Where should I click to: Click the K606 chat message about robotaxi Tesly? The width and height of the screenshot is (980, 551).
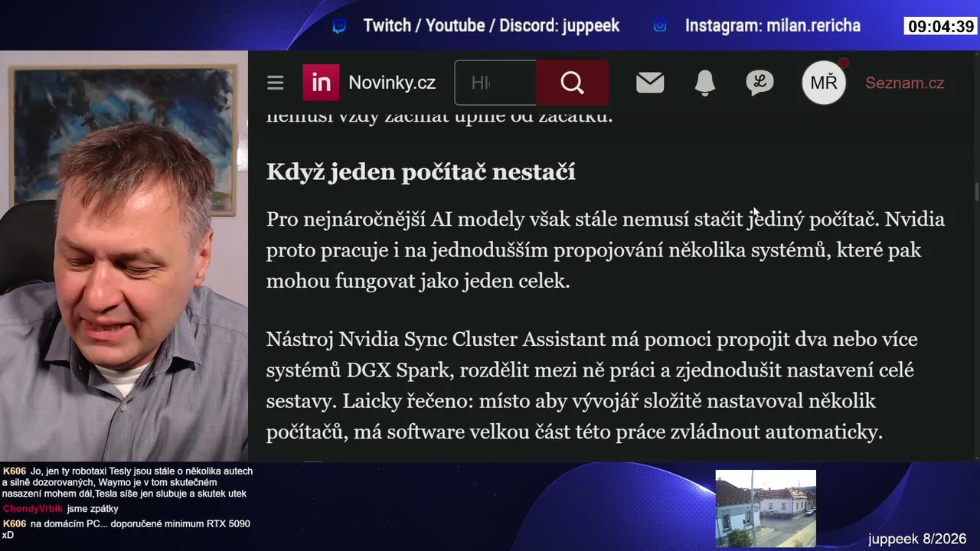[x=128, y=482]
